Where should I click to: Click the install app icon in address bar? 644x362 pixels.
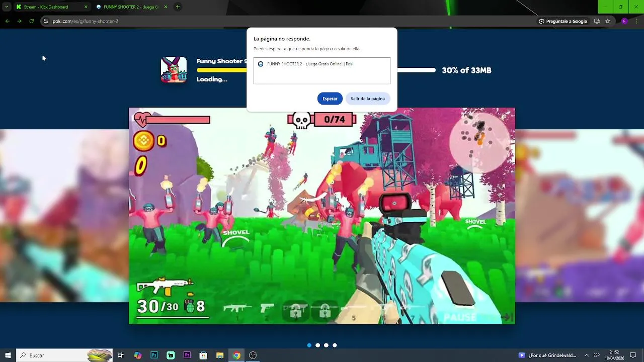[597, 21]
